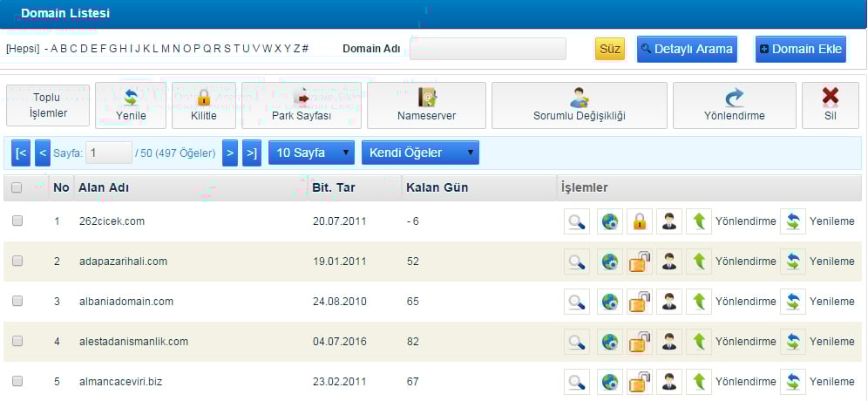This screenshot has width=868, height=401.
Task: Open details magnifier for adapazarihali.com
Action: (577, 262)
